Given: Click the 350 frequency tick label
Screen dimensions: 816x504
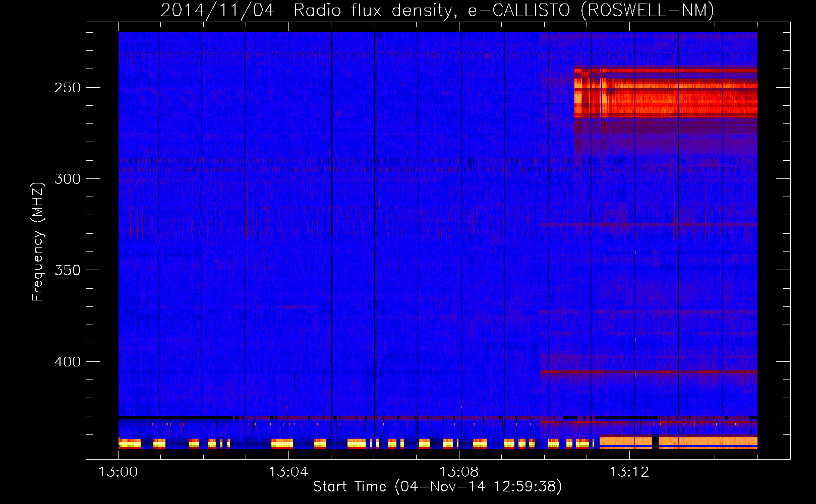Looking at the screenshot, I should coord(68,270).
